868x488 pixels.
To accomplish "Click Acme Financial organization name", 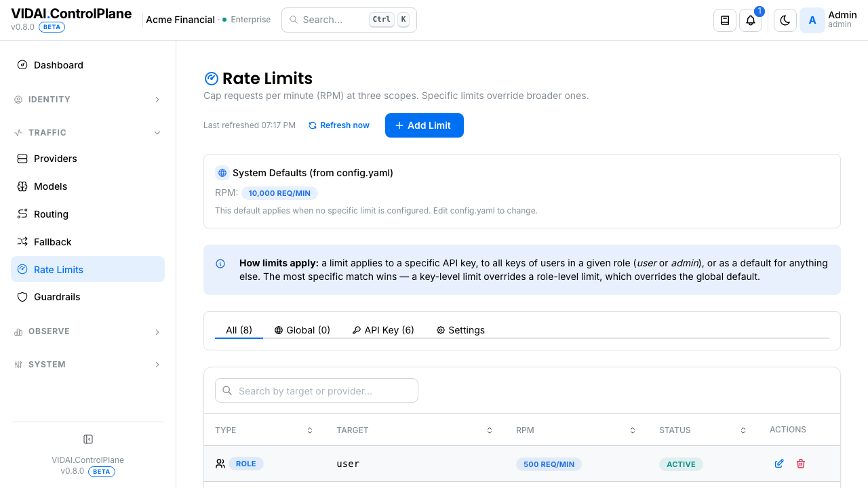I will 180,20.
